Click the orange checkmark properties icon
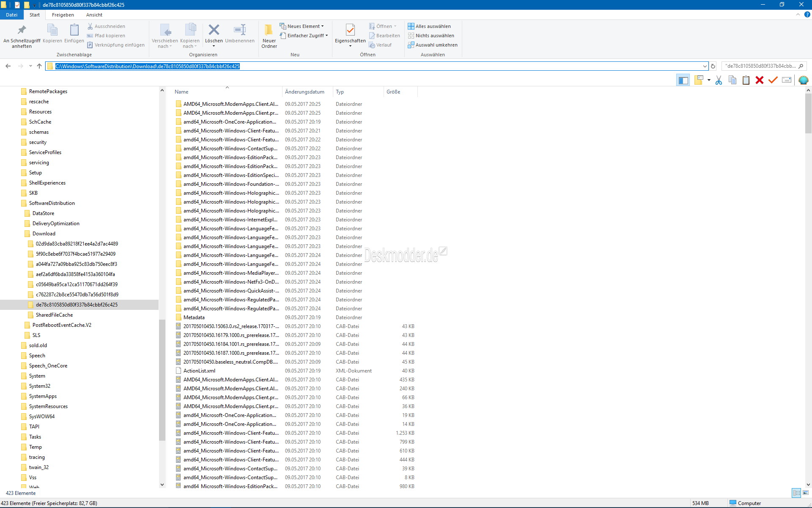The image size is (812, 508). pos(773,80)
